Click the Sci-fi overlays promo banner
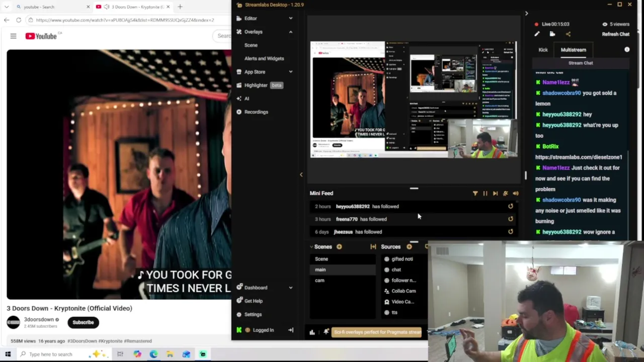Screen dimensions: 644x362 377,332
